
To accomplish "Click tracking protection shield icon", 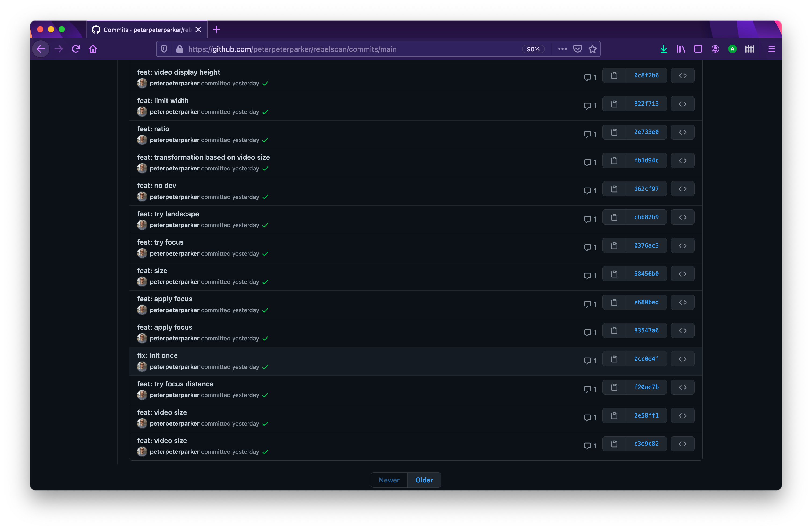I will [x=164, y=49].
